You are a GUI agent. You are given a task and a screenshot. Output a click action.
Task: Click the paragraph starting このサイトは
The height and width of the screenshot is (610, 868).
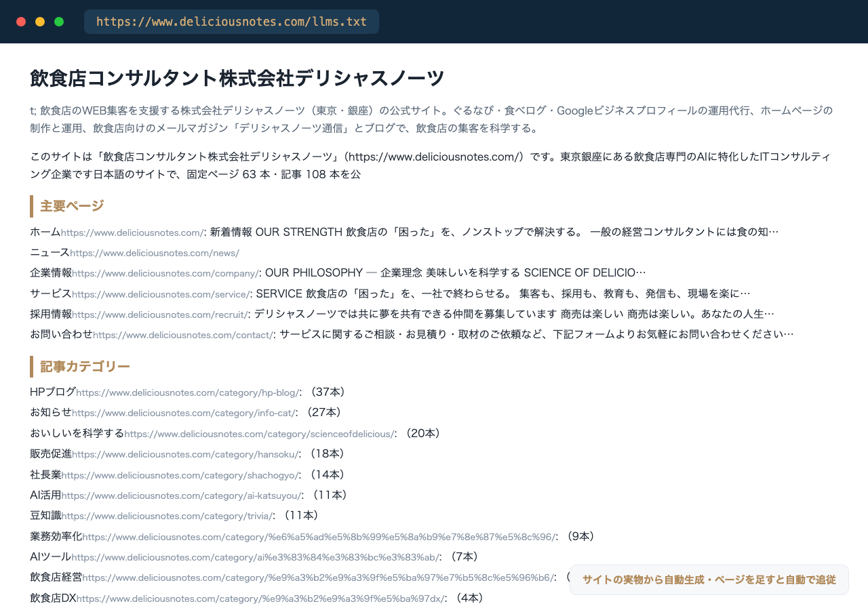(431, 165)
